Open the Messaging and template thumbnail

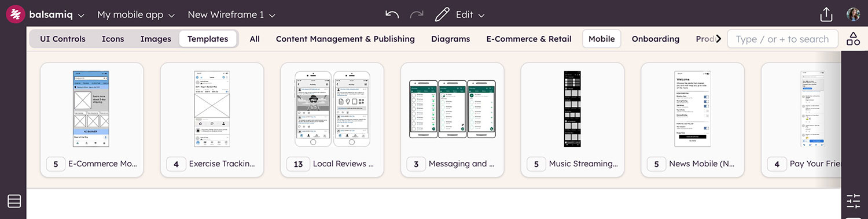[x=453, y=109]
